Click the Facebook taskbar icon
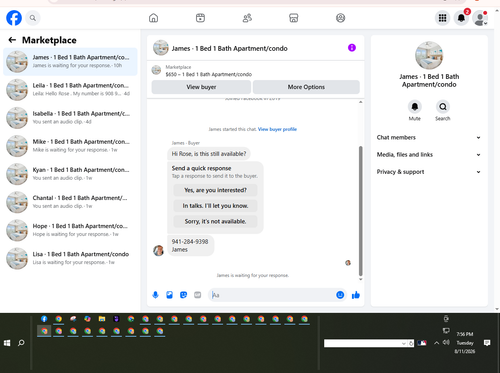500x373 pixels. [44, 319]
